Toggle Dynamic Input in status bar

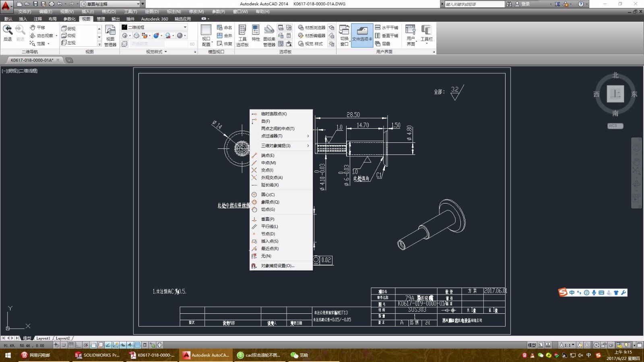123,345
